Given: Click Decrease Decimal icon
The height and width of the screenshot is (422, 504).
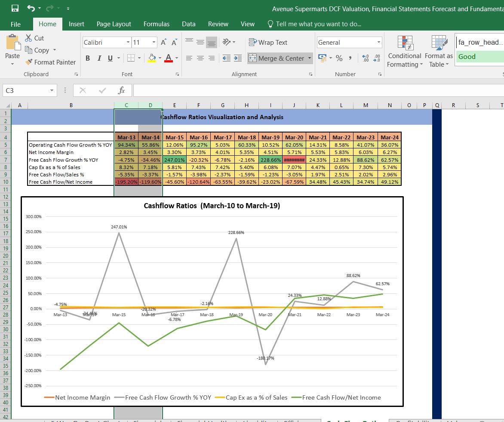Looking at the screenshot, I should pos(377,58).
